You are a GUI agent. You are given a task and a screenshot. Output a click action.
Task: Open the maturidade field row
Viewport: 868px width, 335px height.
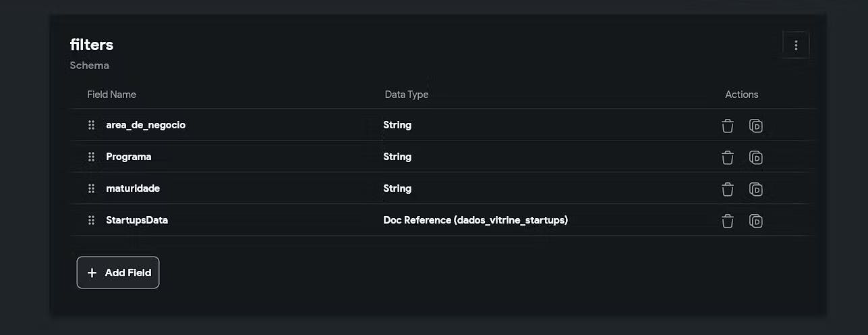point(133,188)
